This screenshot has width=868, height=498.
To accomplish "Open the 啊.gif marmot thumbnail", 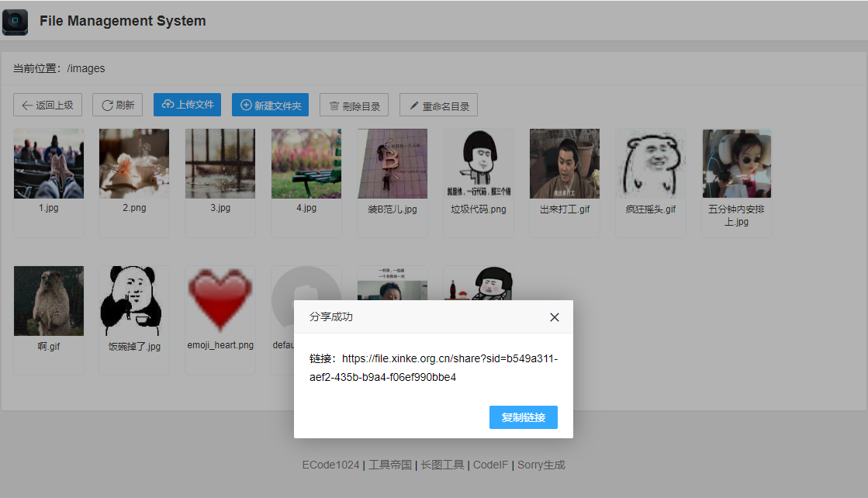I will 49,301.
